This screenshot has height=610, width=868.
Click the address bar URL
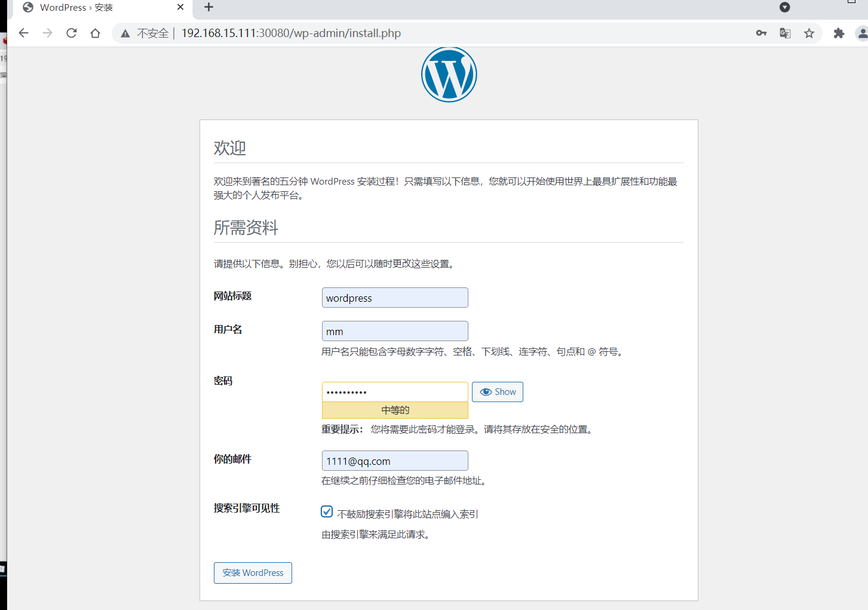click(291, 33)
